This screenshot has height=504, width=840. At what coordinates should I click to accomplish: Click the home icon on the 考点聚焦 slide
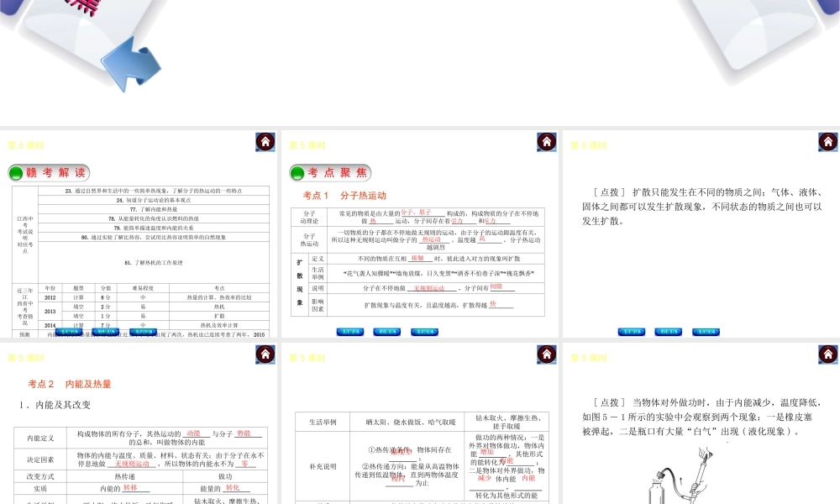point(547,142)
